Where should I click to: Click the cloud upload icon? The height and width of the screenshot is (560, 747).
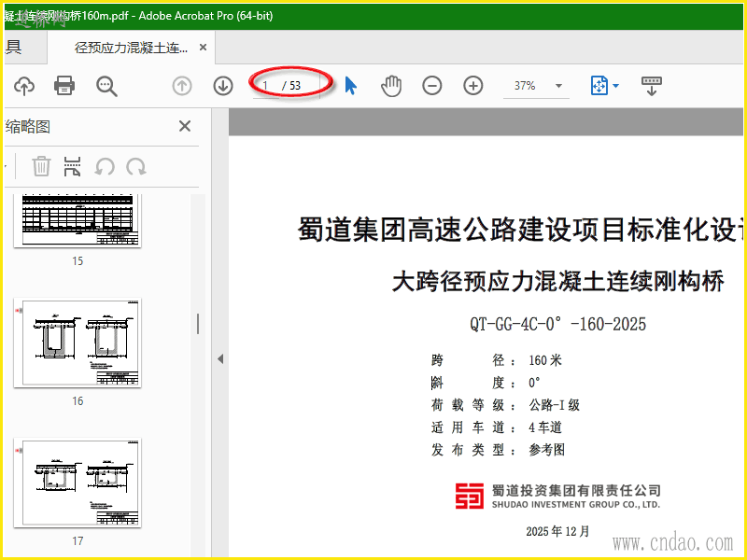24,86
